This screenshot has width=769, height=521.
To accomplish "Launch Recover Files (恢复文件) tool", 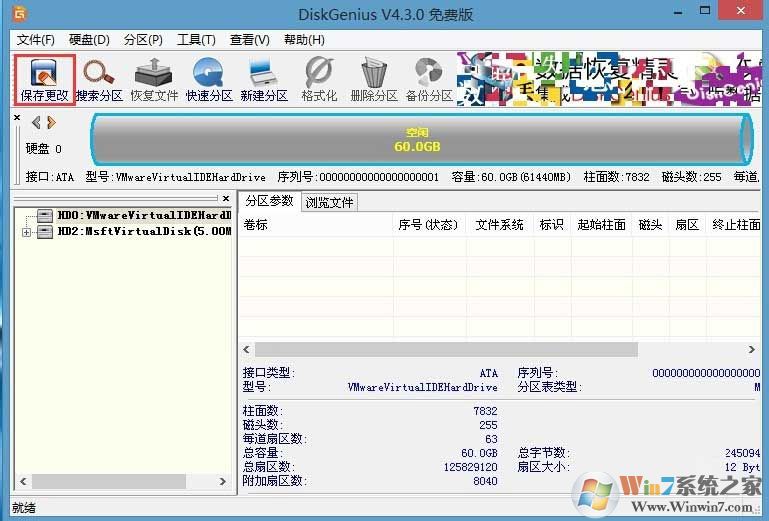I will pyautogui.click(x=154, y=79).
